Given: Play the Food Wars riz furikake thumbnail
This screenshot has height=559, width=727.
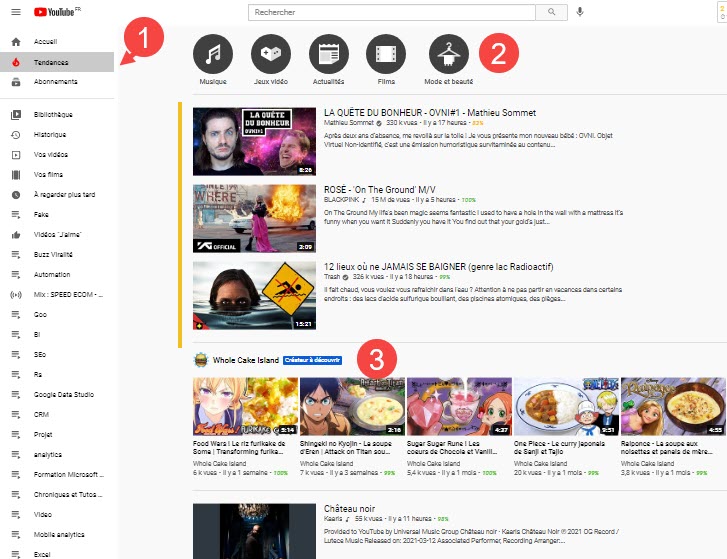Looking at the screenshot, I should pyautogui.click(x=245, y=406).
